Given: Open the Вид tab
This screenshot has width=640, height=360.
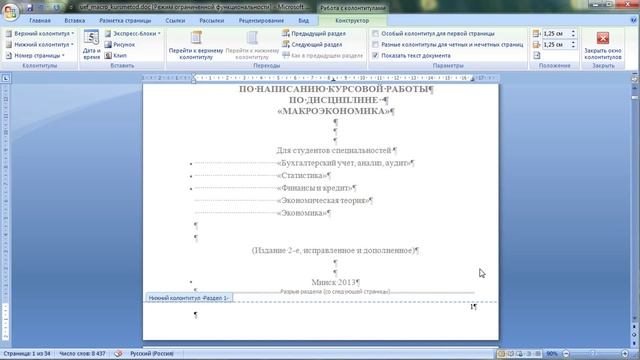Looking at the screenshot, I should [x=304, y=20].
